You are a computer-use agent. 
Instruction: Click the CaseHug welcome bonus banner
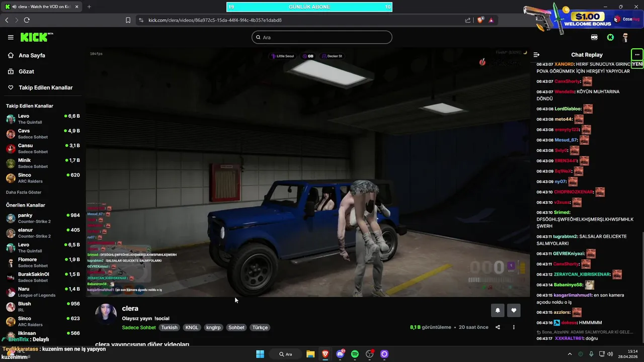point(584,18)
